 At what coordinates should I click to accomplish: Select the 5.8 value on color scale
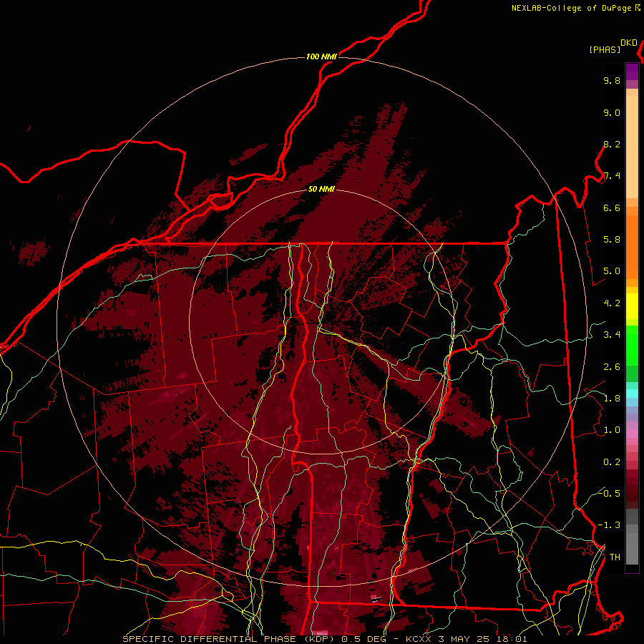pos(612,240)
